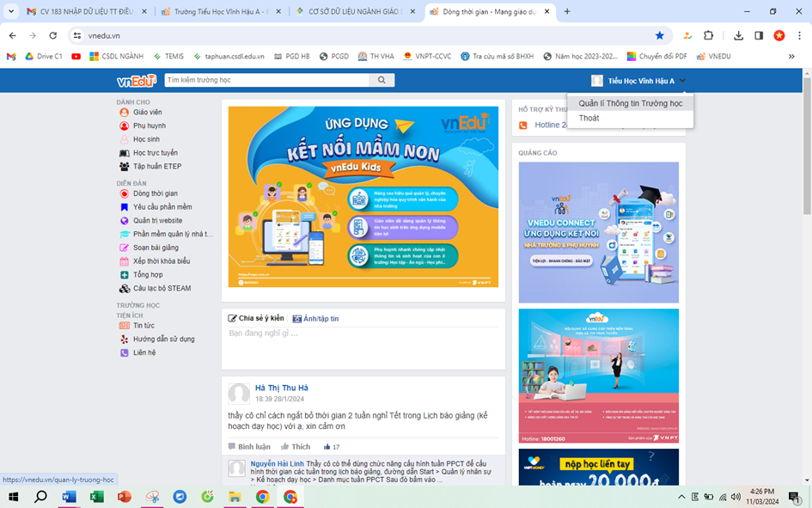
Task: Click Bình luận on the post
Action: coord(249,446)
